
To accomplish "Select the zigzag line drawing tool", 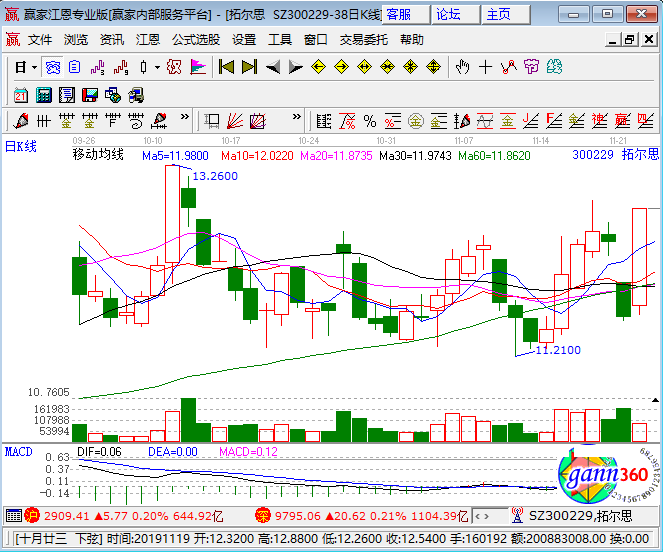I will tap(509, 67).
